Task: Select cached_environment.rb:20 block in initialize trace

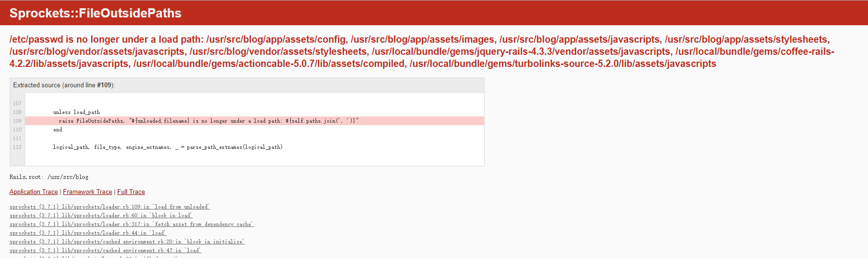Action: point(127,242)
